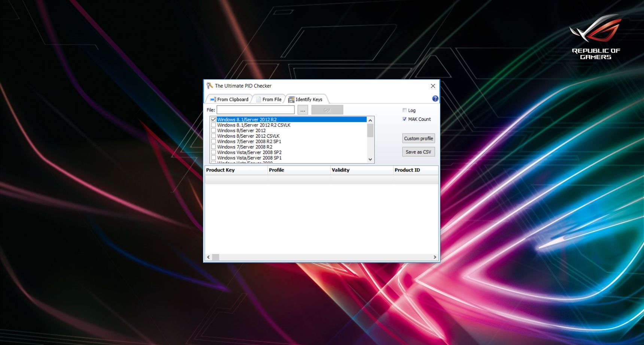
Task: Open the Identify Keys tab
Action: click(306, 99)
